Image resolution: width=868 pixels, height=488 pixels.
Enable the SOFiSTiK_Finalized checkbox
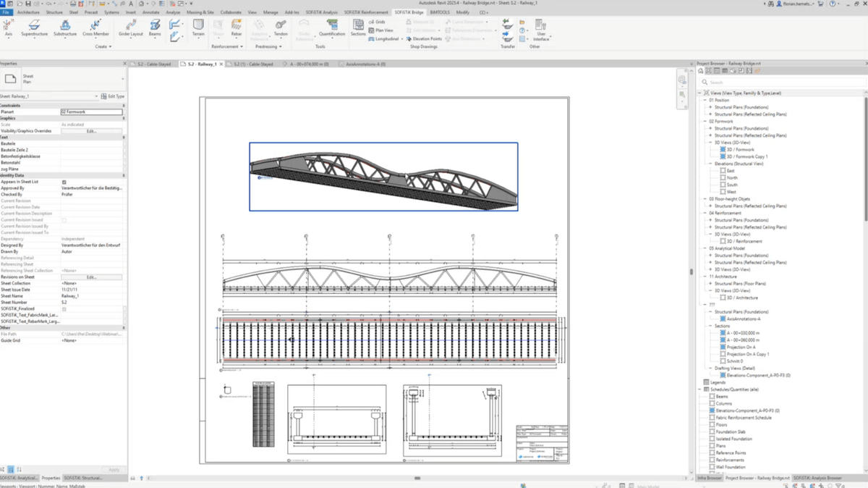(63, 311)
